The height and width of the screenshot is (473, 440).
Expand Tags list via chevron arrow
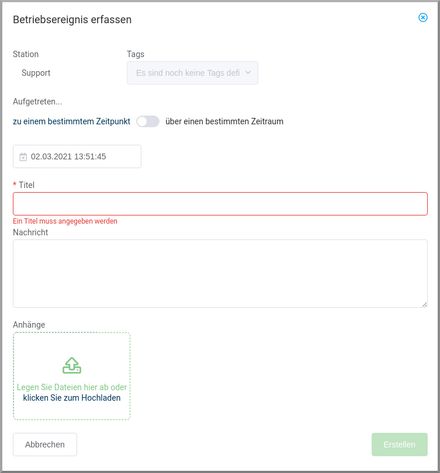(248, 72)
